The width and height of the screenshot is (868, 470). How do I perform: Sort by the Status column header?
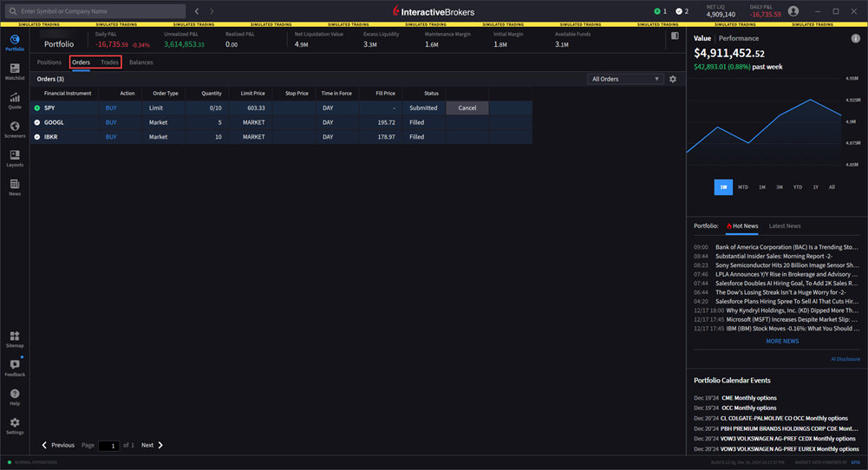(x=431, y=93)
